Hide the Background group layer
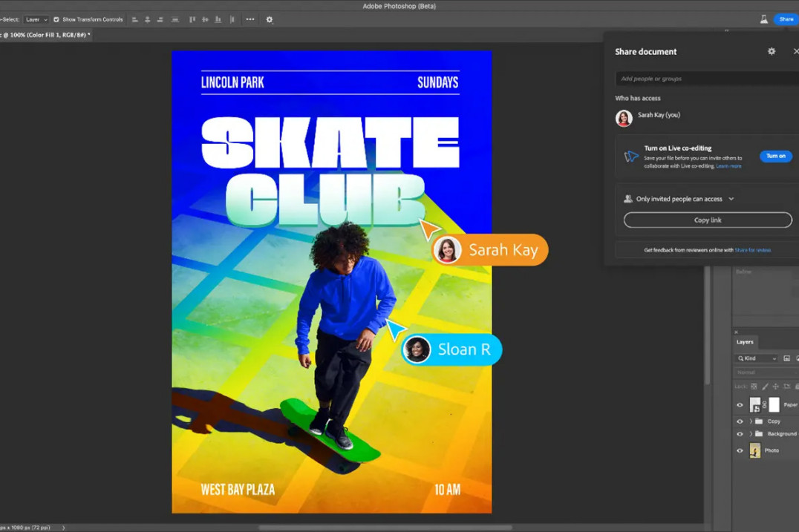Image resolution: width=799 pixels, height=532 pixels. pyautogui.click(x=740, y=434)
